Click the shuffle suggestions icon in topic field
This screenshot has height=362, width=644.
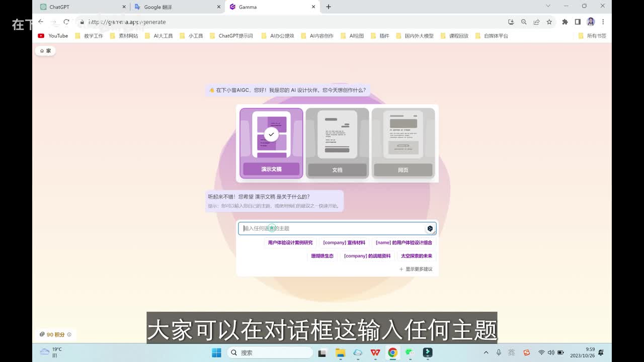coord(430,229)
